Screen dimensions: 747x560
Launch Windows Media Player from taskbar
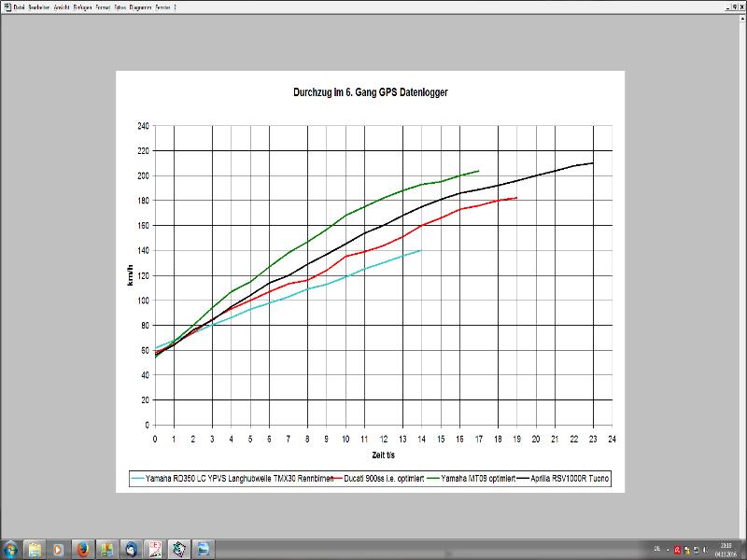[x=58, y=548]
